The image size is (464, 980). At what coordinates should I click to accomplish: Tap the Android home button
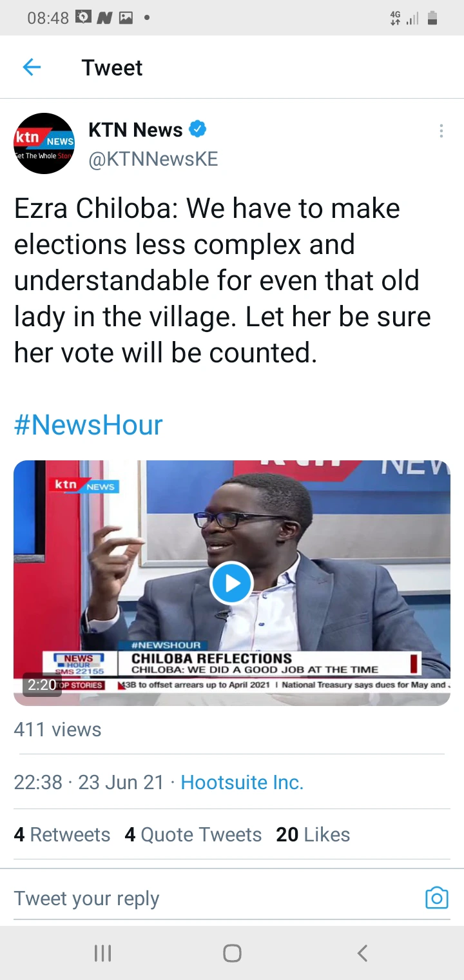232,953
